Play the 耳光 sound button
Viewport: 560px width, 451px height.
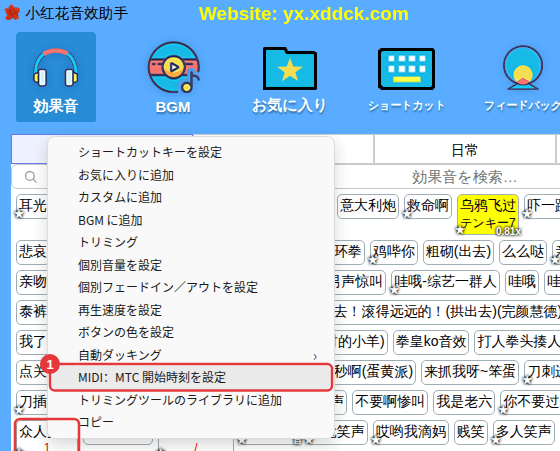pyautogui.click(x=32, y=206)
